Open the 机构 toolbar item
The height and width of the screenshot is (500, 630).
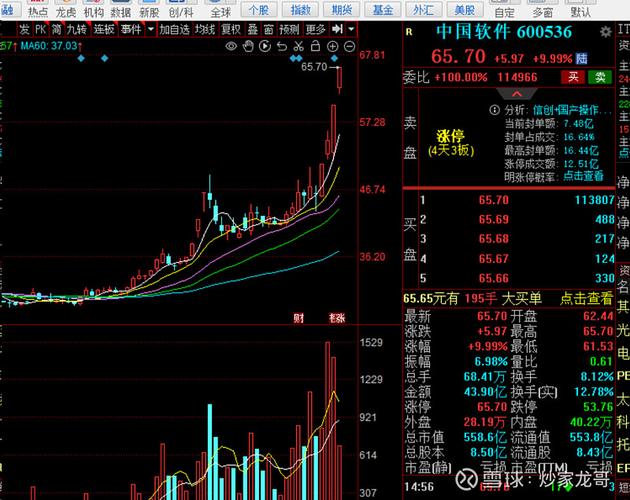93,10
